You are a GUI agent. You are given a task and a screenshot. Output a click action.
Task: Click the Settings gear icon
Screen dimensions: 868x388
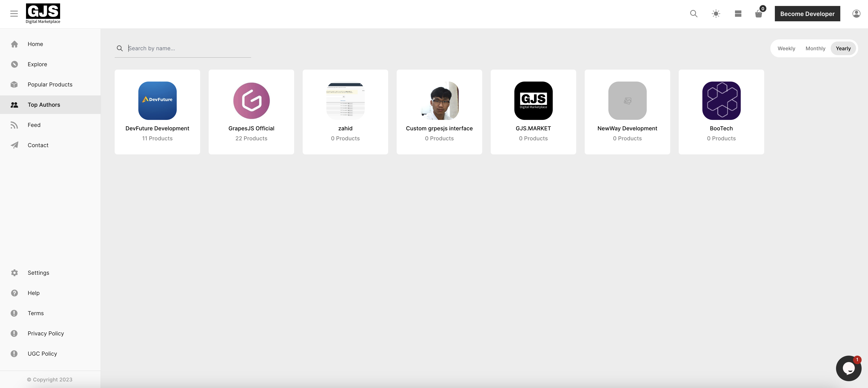[x=14, y=273]
